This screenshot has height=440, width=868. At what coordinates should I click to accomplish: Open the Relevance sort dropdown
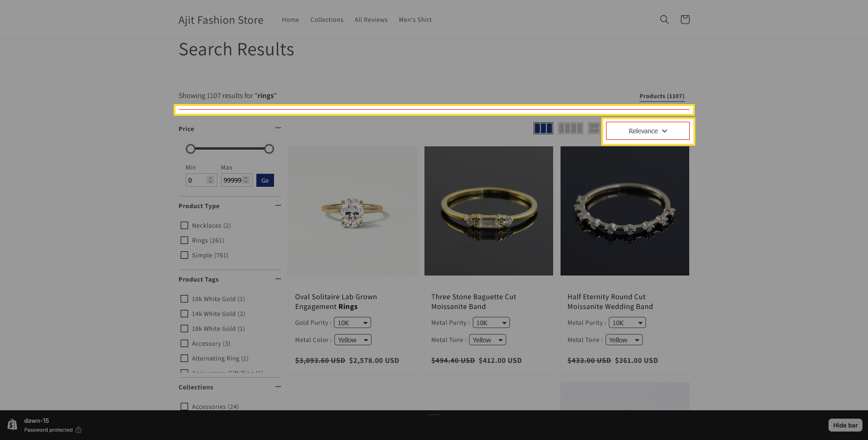[647, 131]
